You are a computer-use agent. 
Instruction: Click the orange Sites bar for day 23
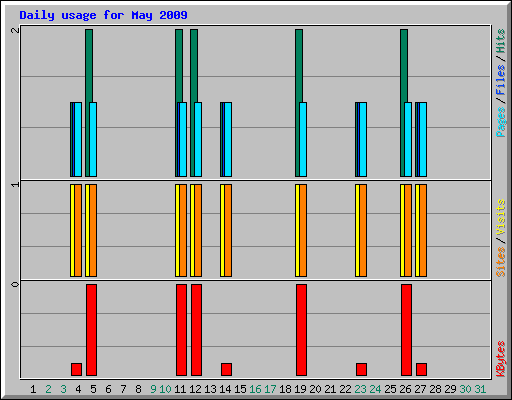point(363,230)
